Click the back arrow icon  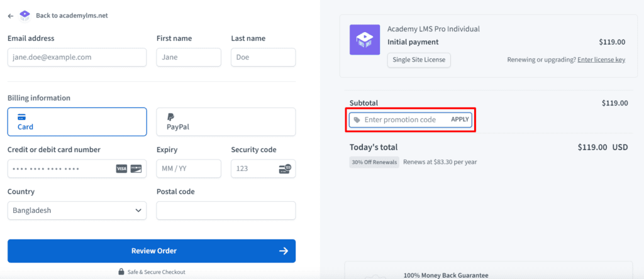[11, 15]
